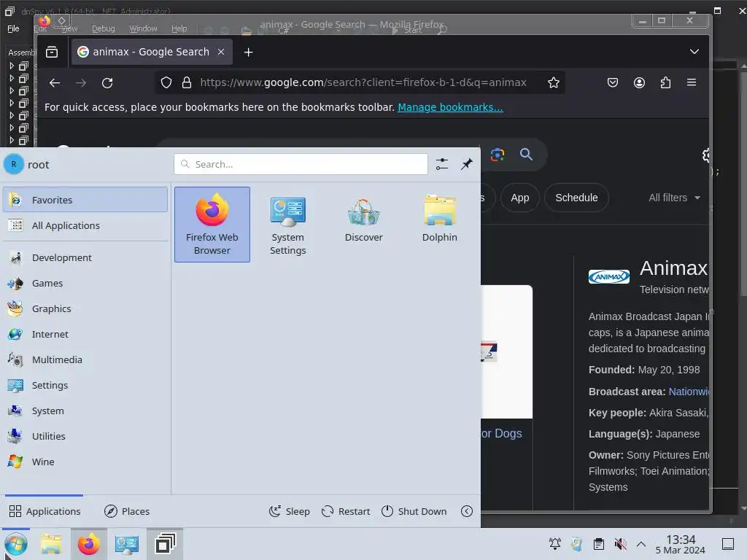Launch Firefox Web Browser from Favorites

212,225
